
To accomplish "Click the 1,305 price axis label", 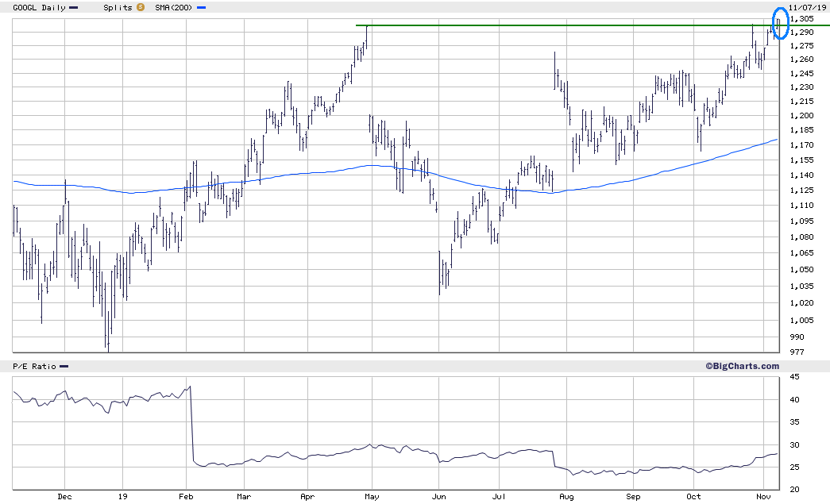I will coord(802,19).
